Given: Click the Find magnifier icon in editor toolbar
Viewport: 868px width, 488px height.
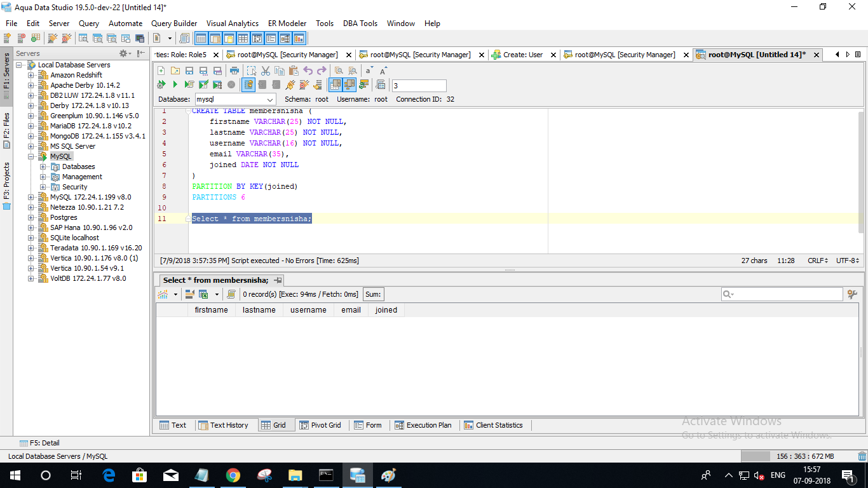Looking at the screenshot, I should pos(339,71).
